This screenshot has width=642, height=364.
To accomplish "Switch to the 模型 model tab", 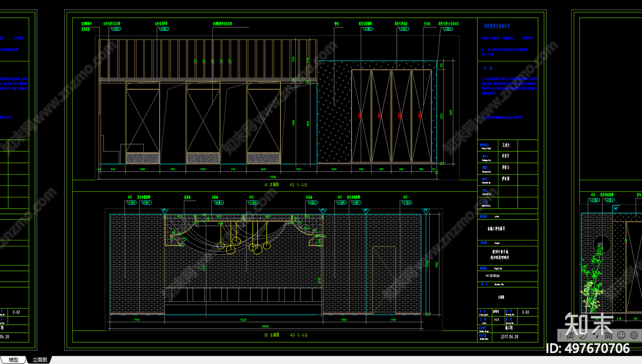I will point(13,360).
